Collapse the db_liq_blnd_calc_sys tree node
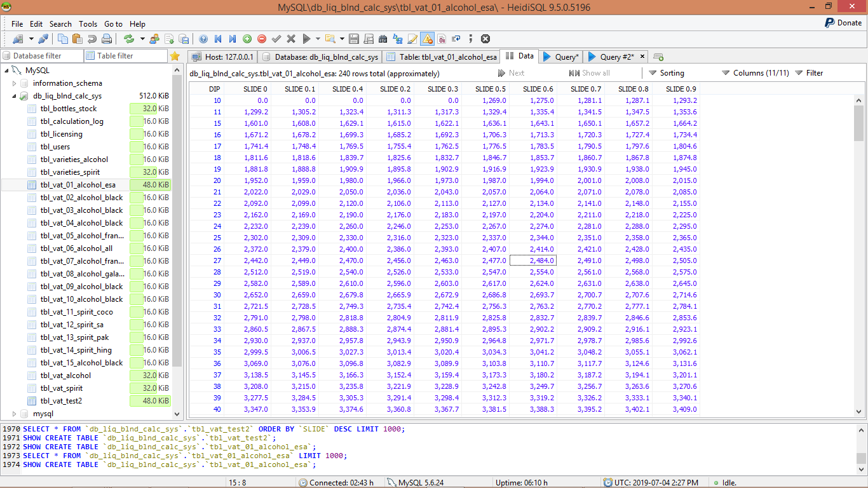The height and width of the screenshot is (488, 868). pyautogui.click(x=14, y=96)
